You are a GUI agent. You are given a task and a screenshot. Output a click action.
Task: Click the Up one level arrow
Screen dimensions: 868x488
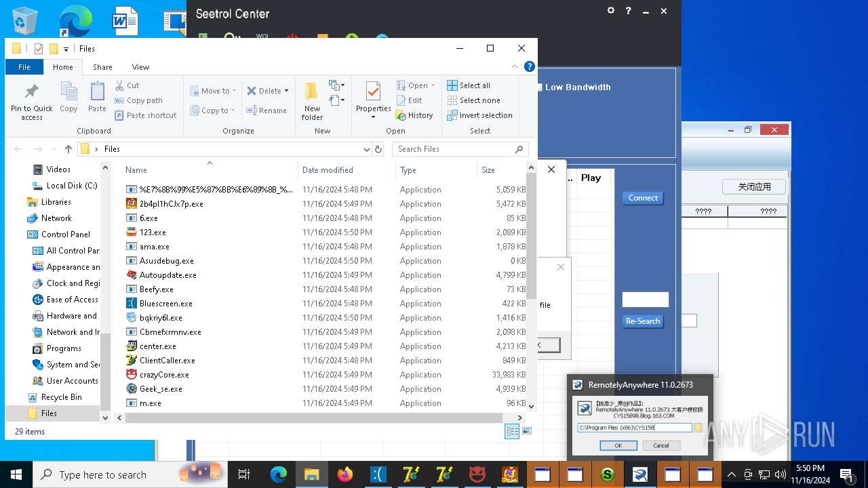tap(68, 149)
